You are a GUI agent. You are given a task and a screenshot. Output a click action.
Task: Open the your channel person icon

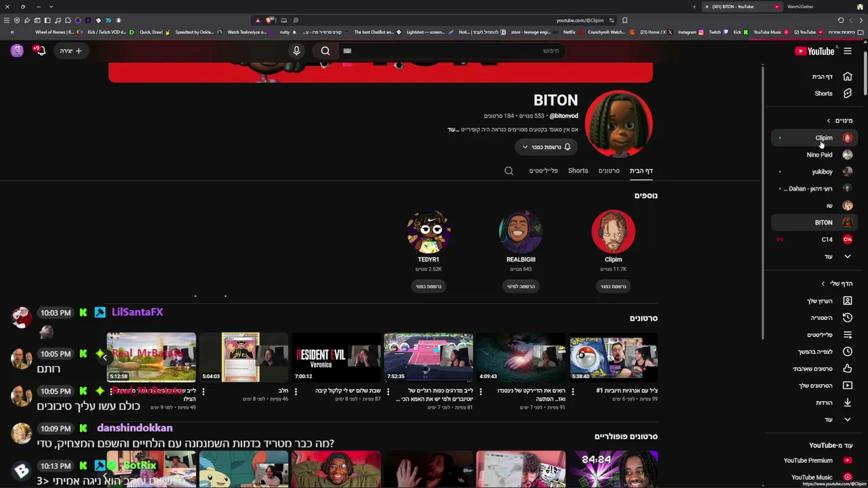(x=848, y=301)
